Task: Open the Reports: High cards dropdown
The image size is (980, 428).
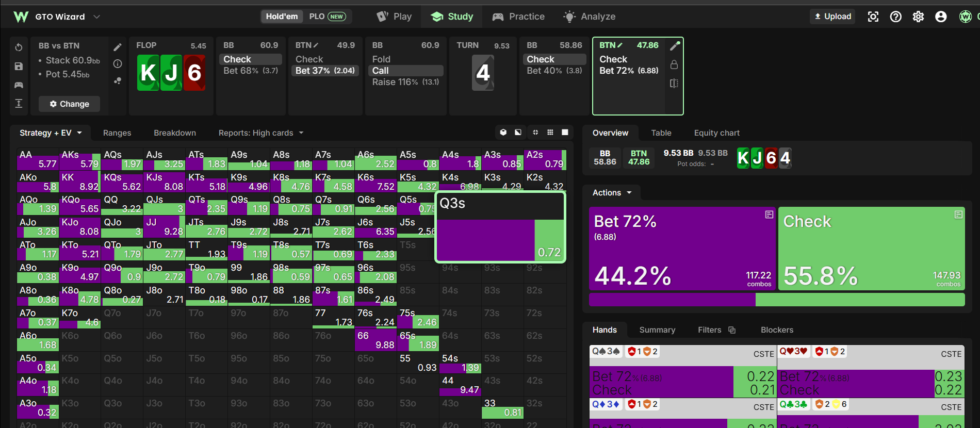Action: [261, 133]
